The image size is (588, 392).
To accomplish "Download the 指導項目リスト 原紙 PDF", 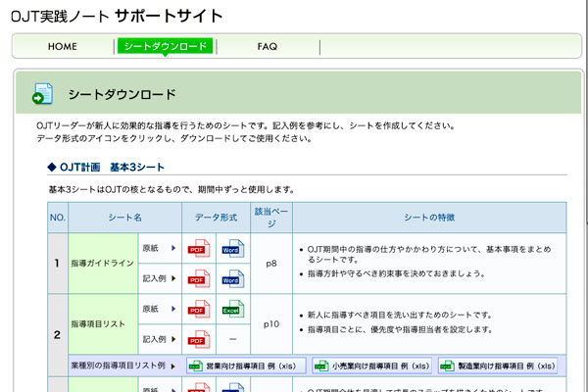I will (x=199, y=310).
